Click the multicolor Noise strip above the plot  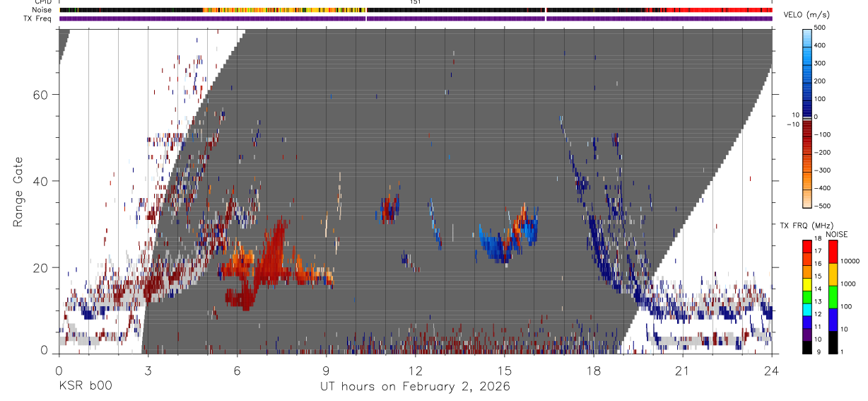[x=416, y=10]
